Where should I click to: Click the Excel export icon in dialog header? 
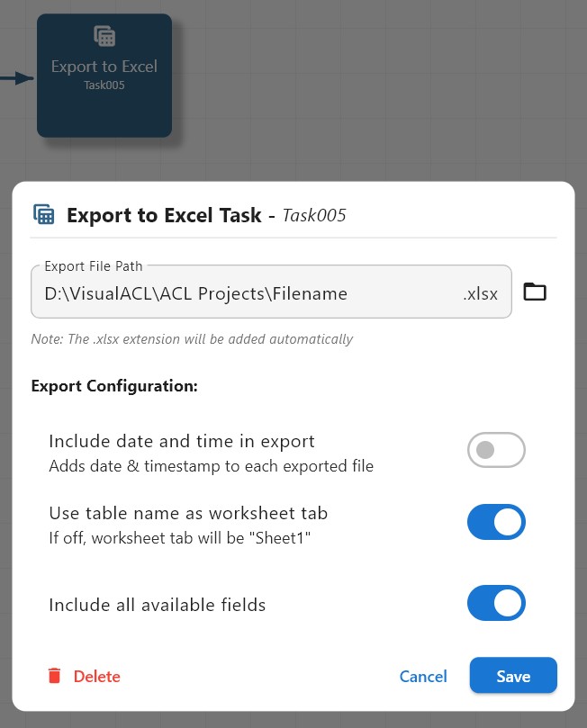tap(43, 213)
